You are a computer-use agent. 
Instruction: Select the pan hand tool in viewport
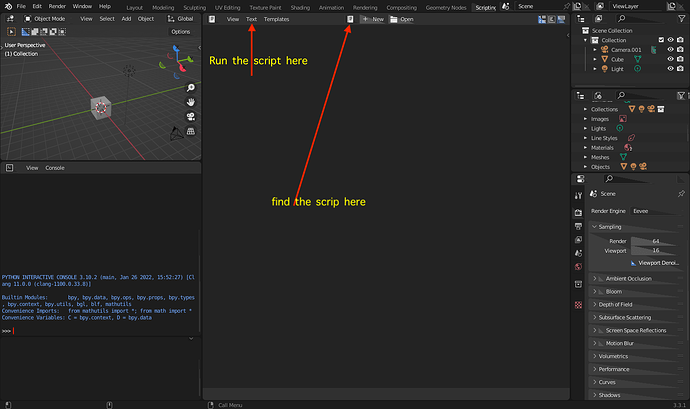pyautogui.click(x=191, y=102)
